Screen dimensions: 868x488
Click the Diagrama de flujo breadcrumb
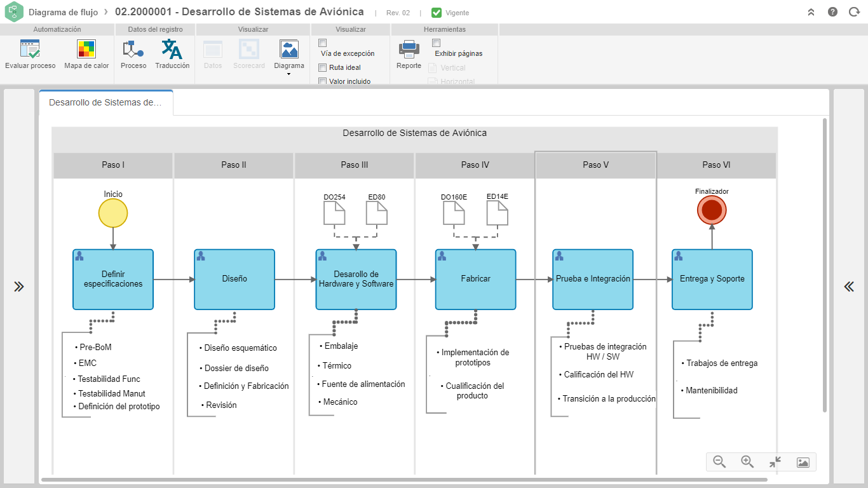[63, 12]
